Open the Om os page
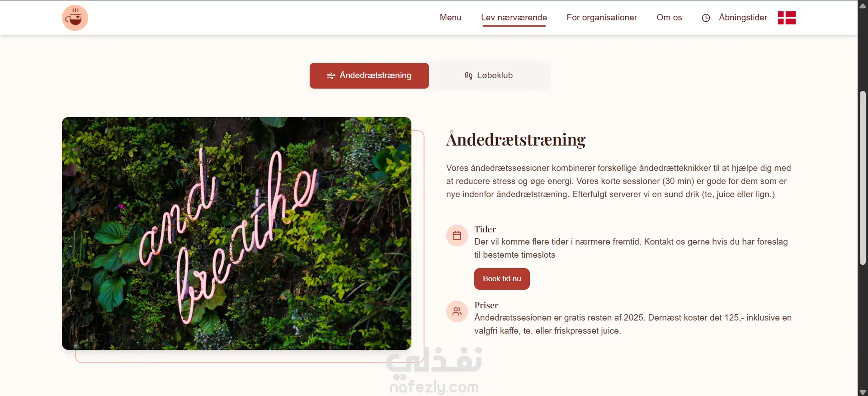 click(669, 18)
